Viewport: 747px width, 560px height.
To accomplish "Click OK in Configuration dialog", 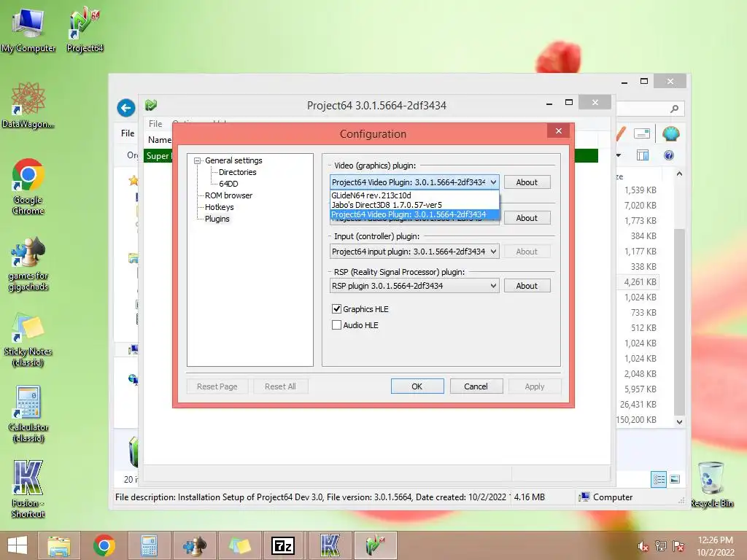I will pyautogui.click(x=417, y=386).
